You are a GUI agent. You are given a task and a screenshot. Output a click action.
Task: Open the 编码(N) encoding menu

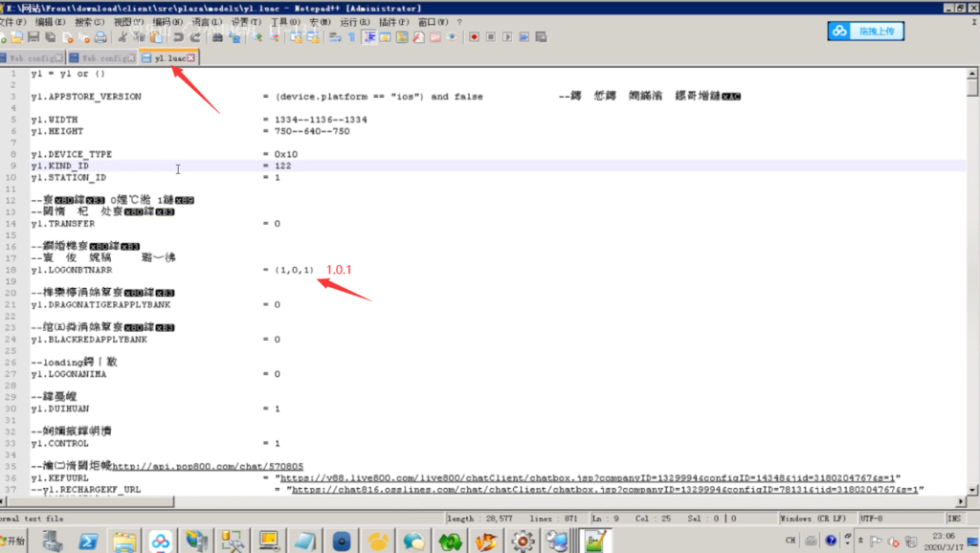tap(167, 21)
